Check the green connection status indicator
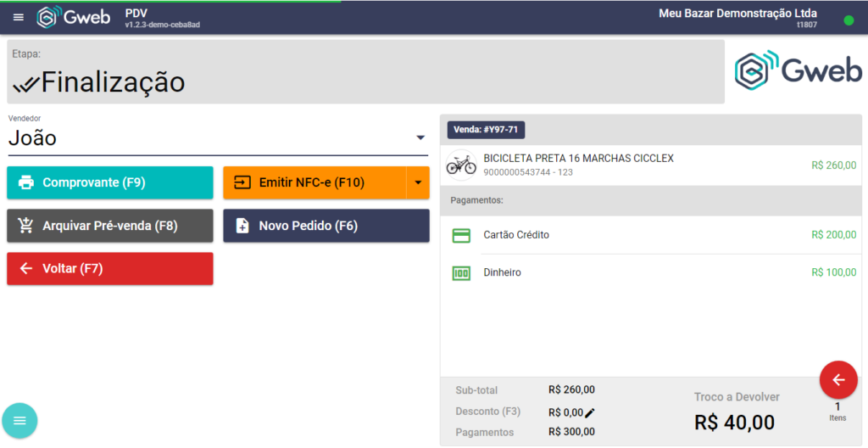 click(x=848, y=20)
